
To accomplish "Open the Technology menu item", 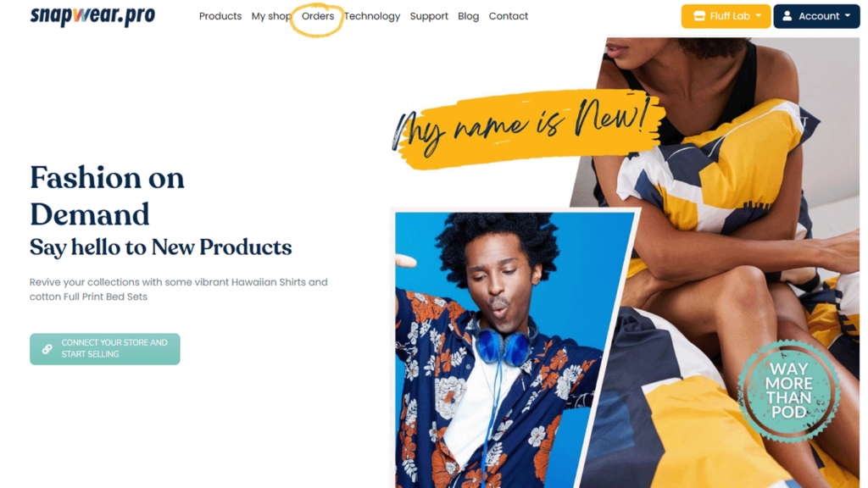I will (372, 16).
